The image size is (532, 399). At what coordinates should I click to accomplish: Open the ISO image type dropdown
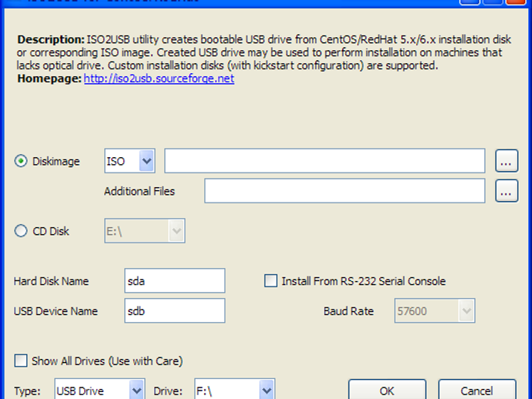[x=130, y=161]
